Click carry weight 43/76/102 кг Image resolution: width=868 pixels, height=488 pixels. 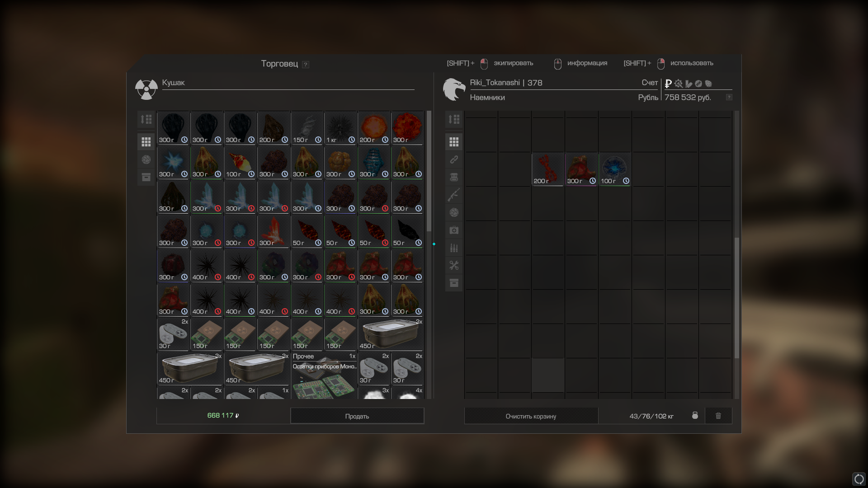pos(651,416)
